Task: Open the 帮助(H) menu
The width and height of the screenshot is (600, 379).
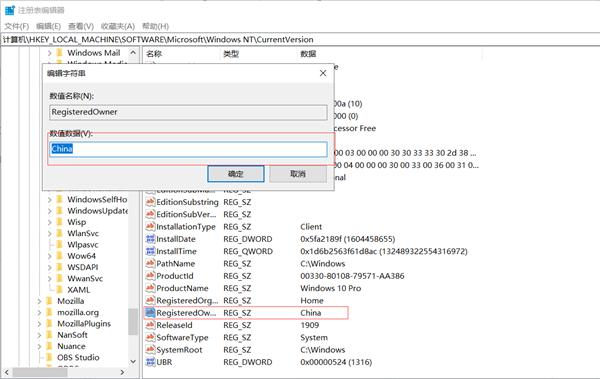Action: click(x=155, y=26)
